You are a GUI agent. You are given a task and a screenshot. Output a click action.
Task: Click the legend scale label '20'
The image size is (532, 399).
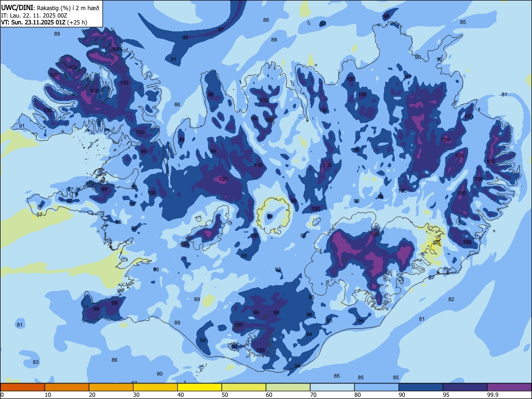pyautogui.click(x=92, y=395)
